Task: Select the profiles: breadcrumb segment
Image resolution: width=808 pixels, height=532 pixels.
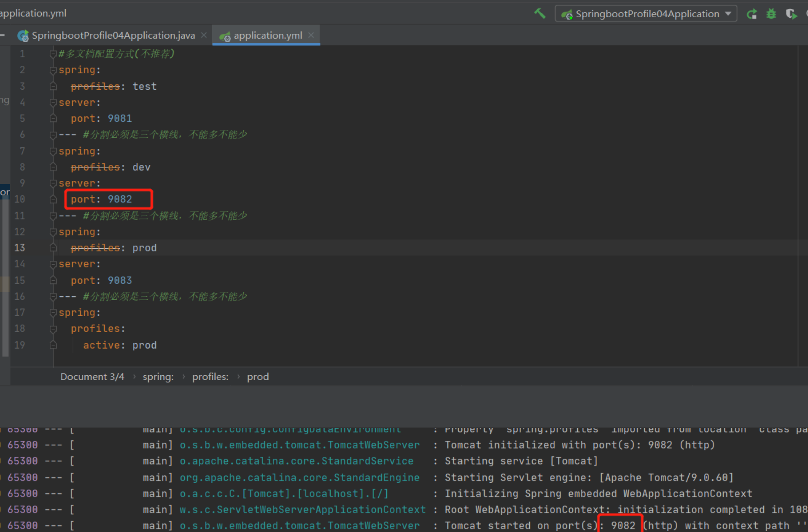Action: pyautogui.click(x=210, y=376)
